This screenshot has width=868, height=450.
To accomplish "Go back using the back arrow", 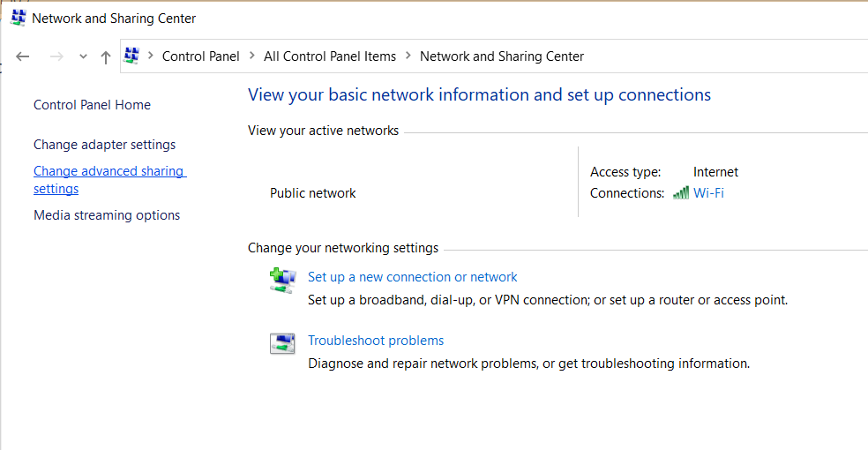I will point(23,56).
